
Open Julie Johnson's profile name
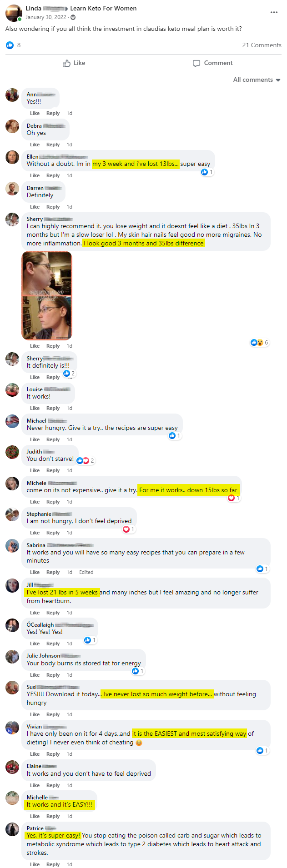pyautogui.click(x=43, y=656)
